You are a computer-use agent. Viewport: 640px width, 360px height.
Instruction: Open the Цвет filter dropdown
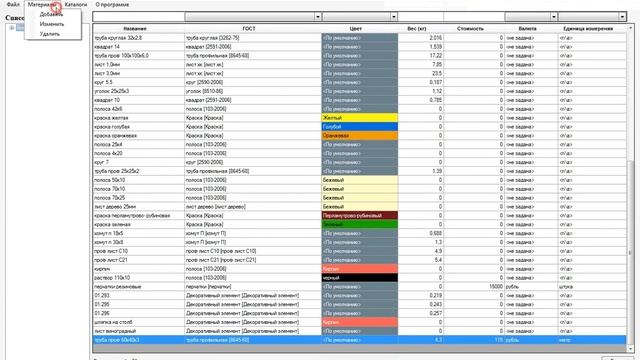tap(393, 17)
